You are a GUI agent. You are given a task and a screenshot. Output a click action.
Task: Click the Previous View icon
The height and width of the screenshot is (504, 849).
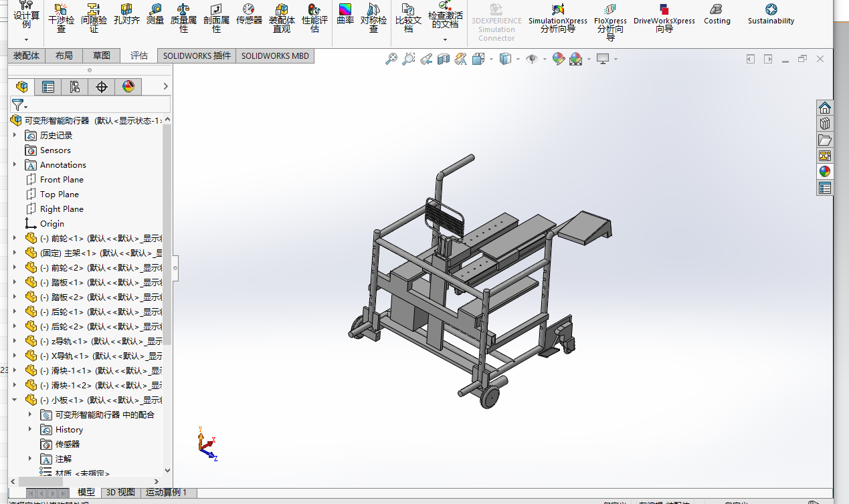[426, 59]
